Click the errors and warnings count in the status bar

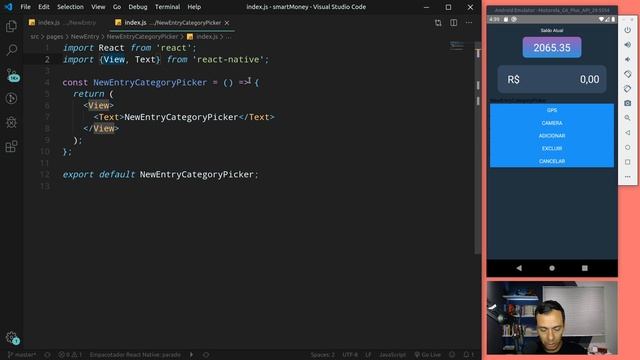click(70, 355)
